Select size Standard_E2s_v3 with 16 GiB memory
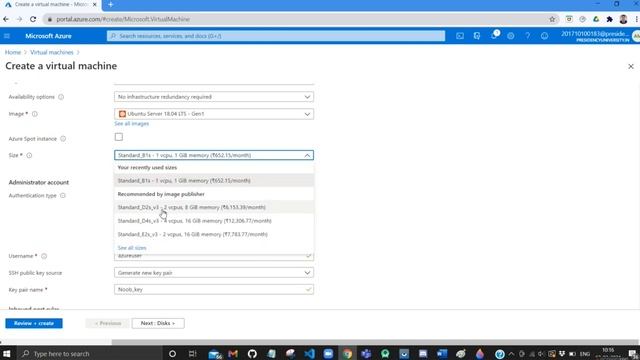This screenshot has width=640, height=360. point(214,234)
